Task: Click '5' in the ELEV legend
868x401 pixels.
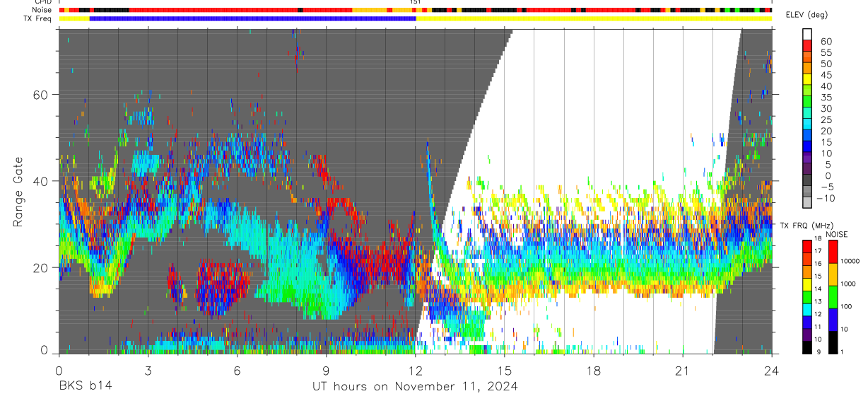Action: coord(829,164)
